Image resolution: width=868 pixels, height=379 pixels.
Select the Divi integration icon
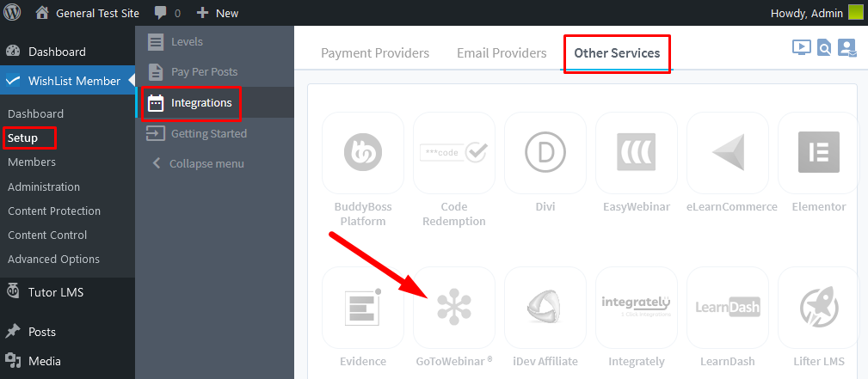545,152
